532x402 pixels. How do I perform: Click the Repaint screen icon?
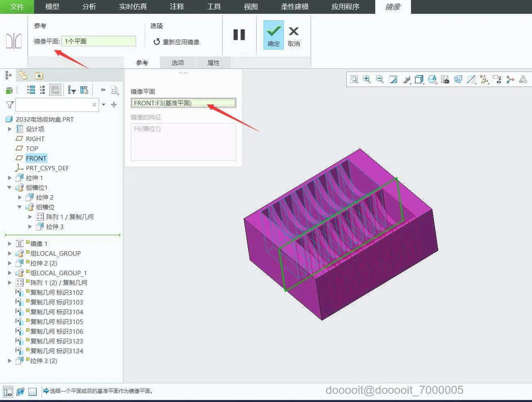[x=393, y=79]
